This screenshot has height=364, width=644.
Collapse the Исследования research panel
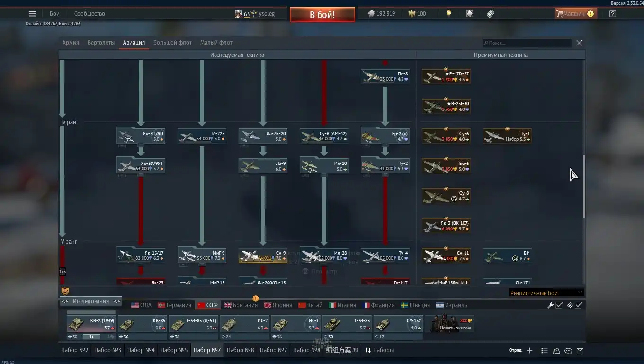pos(90,301)
